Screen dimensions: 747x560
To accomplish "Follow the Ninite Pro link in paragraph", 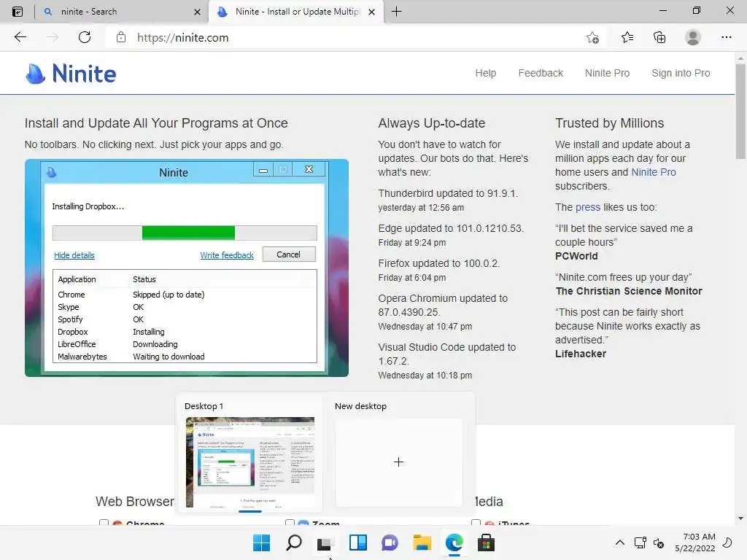I will (x=653, y=172).
